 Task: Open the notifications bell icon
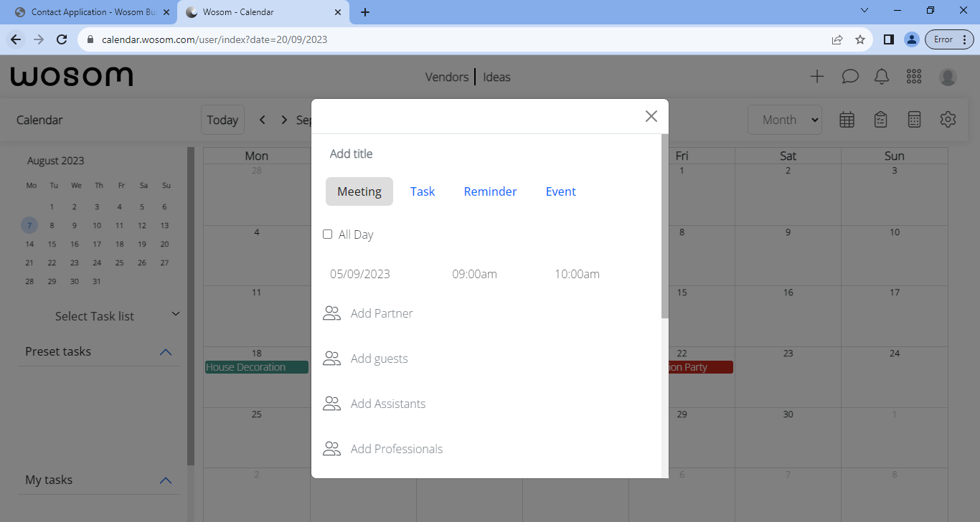[882, 76]
